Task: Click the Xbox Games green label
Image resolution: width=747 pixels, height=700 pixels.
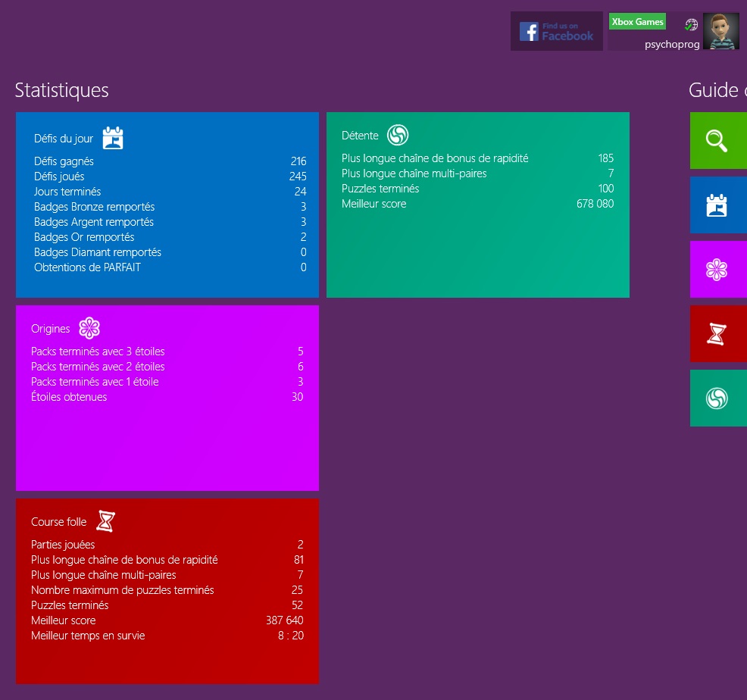Action: (637, 22)
